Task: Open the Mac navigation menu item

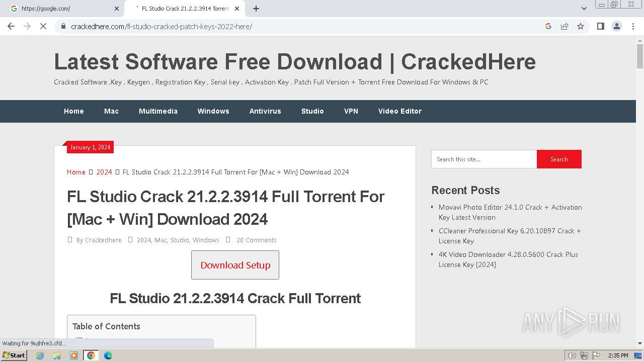Action: pyautogui.click(x=111, y=111)
